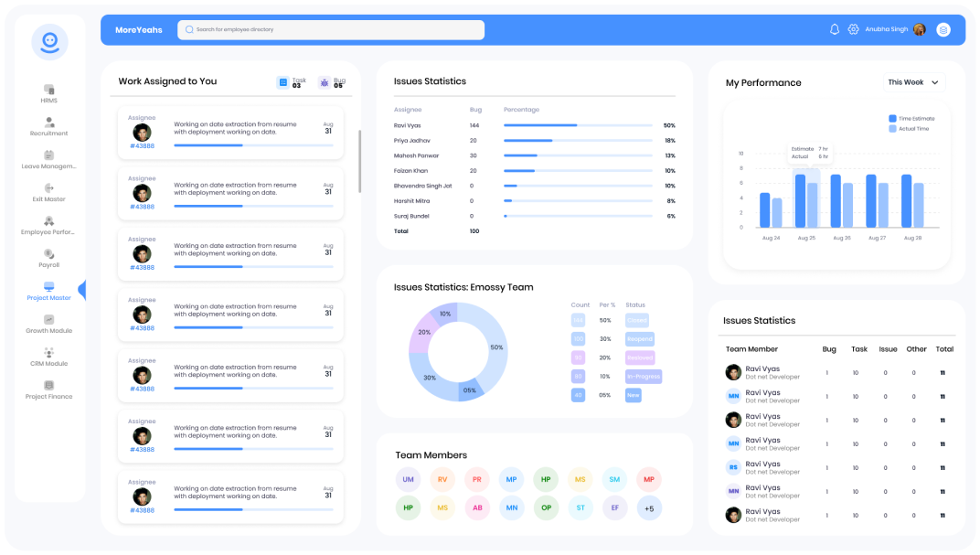Open the HRMS module icon
Screen dimensions: 980x555
tap(48, 87)
